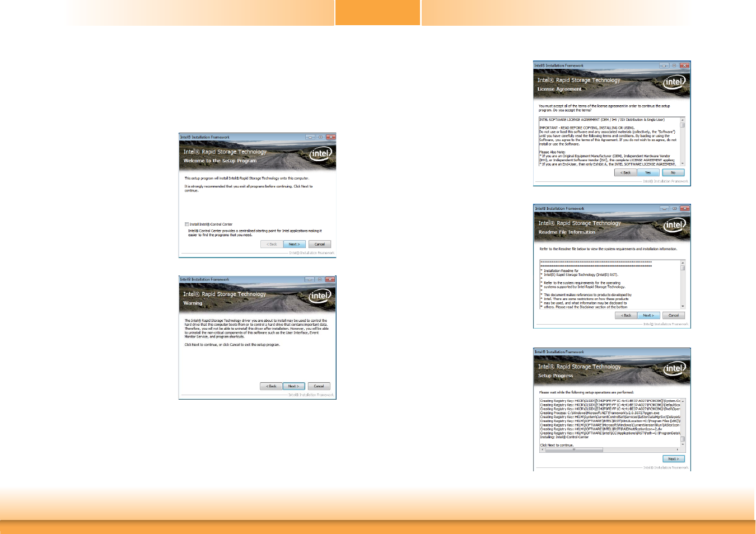Click Cancel in the Welcome setup dialog
Viewport: 756px width, 534px height.
[x=320, y=244]
